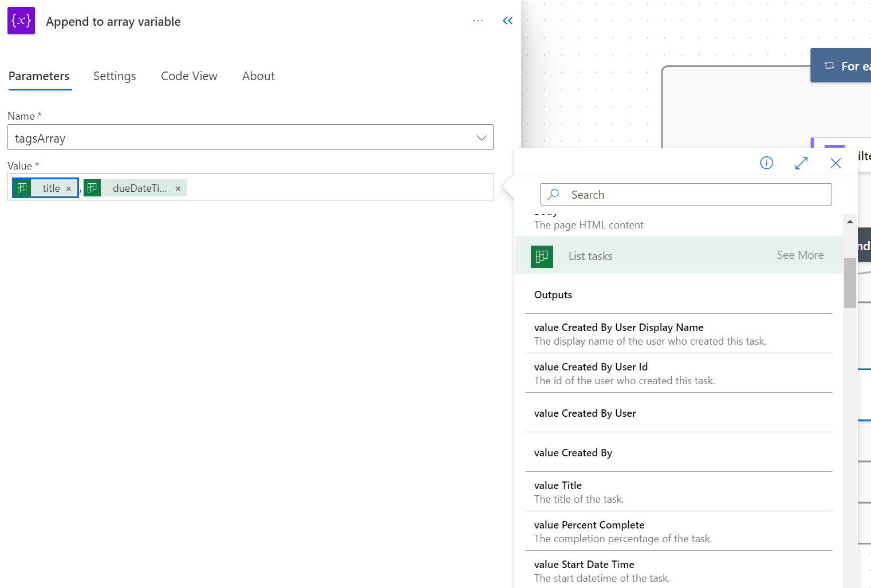871x588 pixels.
Task: Insert value Start Date Time output
Action: [679, 570]
